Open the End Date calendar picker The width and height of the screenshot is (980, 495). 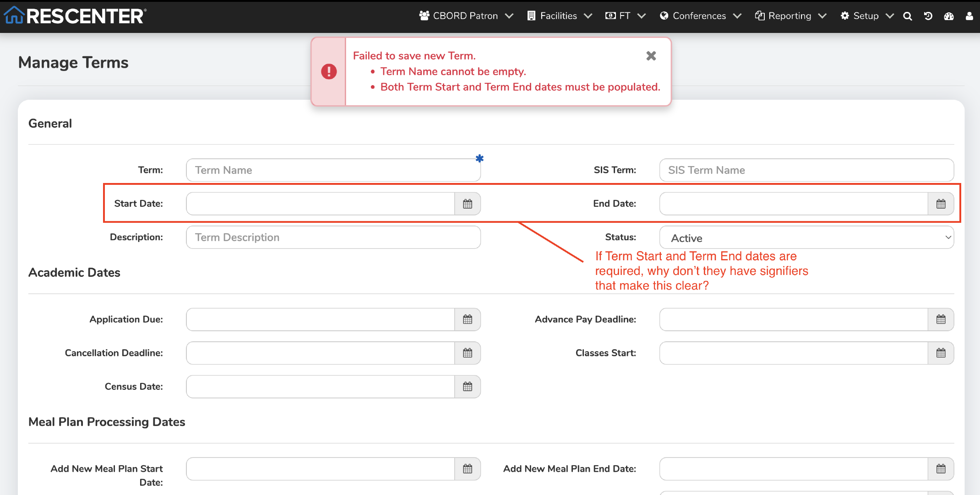coord(941,204)
